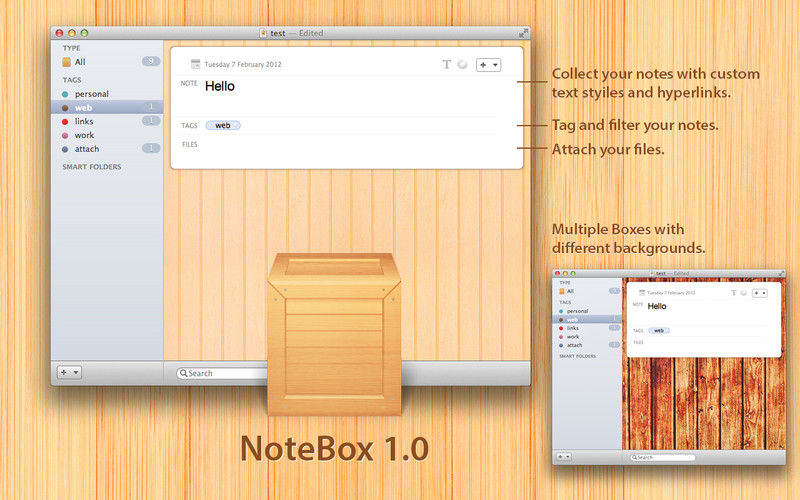Click T text style icon in small window
The height and width of the screenshot is (500, 800).
(734, 293)
